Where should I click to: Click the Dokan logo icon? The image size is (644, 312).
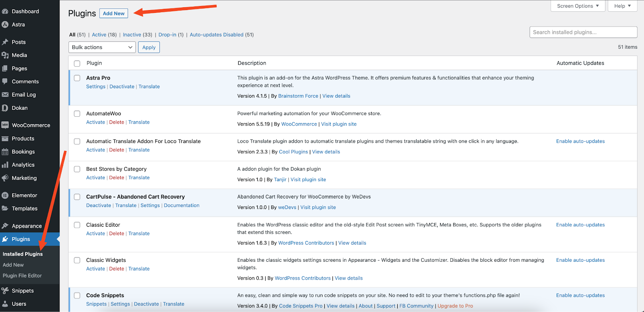[x=5, y=108]
